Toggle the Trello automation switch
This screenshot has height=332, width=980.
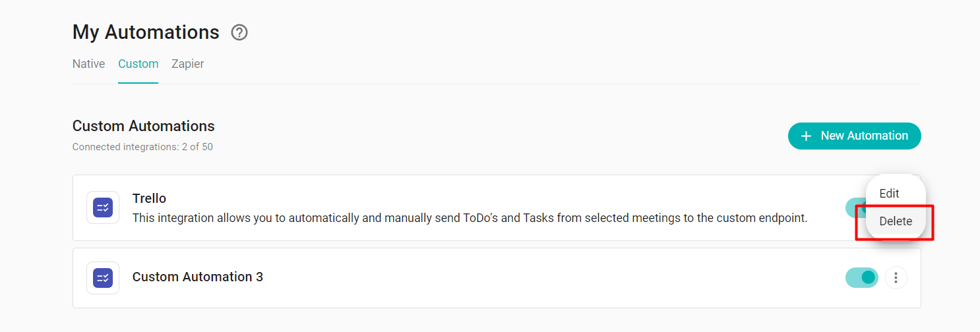click(x=855, y=207)
